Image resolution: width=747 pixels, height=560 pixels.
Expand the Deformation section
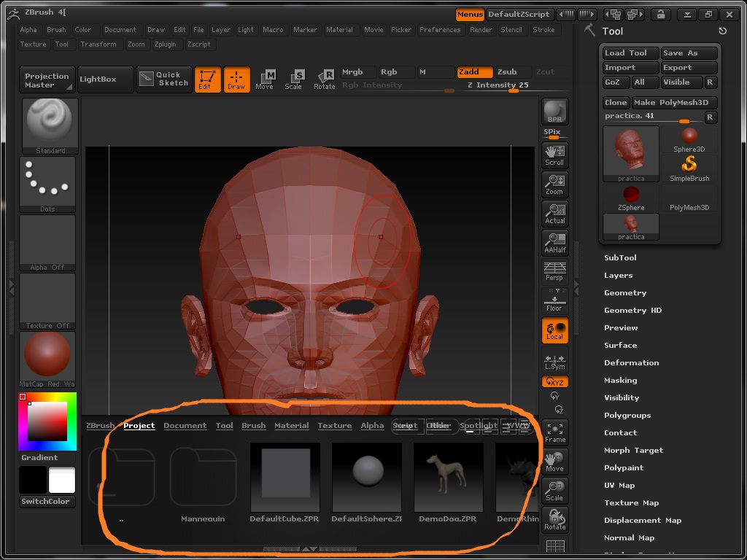(x=631, y=363)
